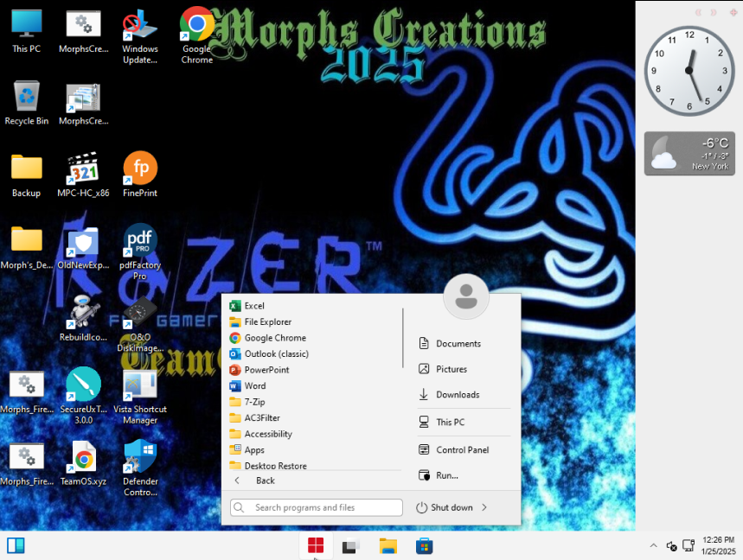Screen dimensions: 743x560
Task: Click the network tray icon
Action: [x=689, y=545]
